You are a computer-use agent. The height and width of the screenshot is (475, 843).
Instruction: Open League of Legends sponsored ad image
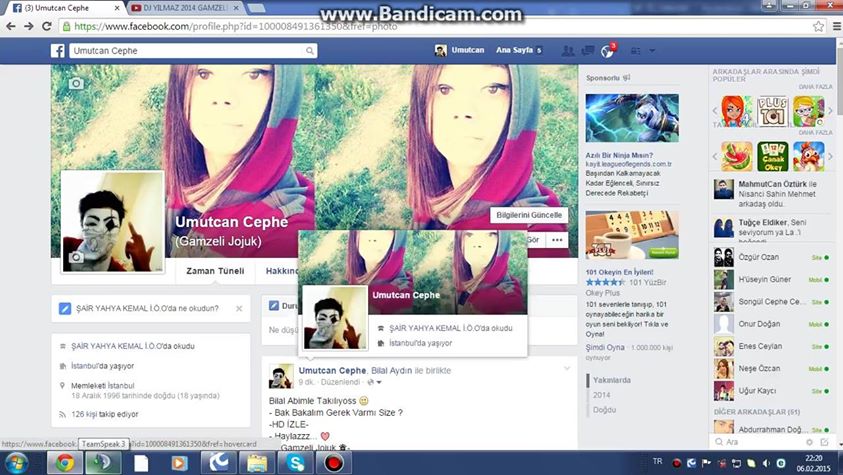point(632,118)
